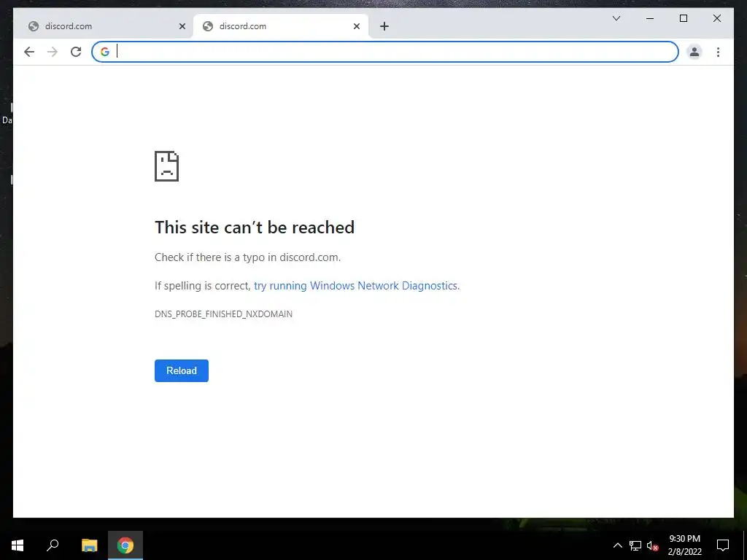Viewport: 747px width, 560px height.
Task: Open a new tab with plus button
Action: (x=384, y=26)
